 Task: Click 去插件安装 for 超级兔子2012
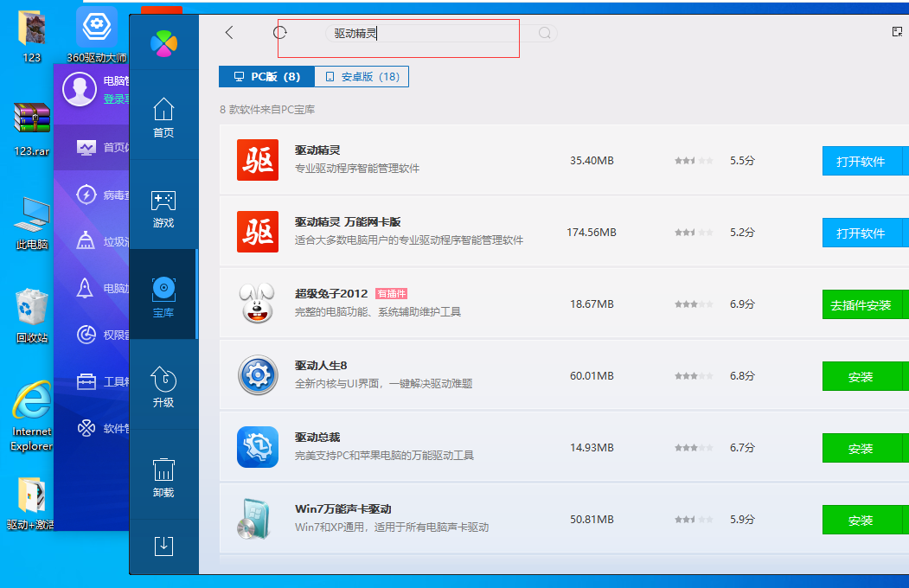861,305
